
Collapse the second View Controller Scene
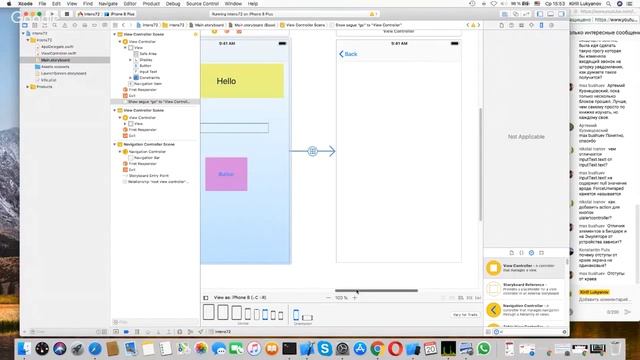point(115,110)
